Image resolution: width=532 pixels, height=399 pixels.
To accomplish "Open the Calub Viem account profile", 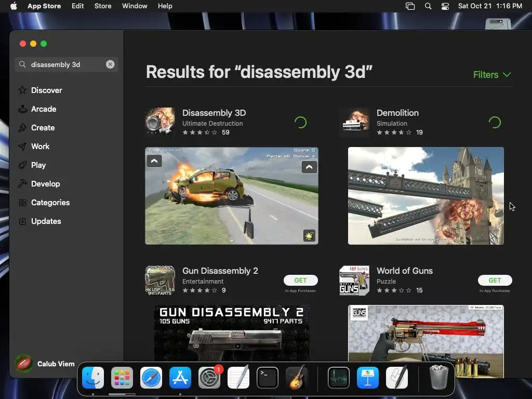I will [x=45, y=364].
